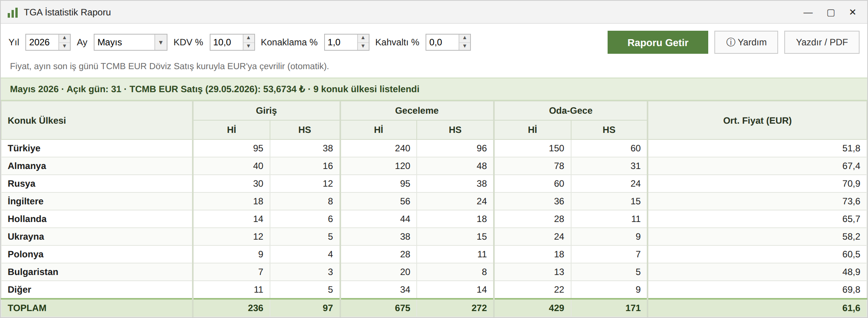This screenshot has height=318, width=868.
Task: Decrease the Kahvaltı % value
Action: pos(465,46)
